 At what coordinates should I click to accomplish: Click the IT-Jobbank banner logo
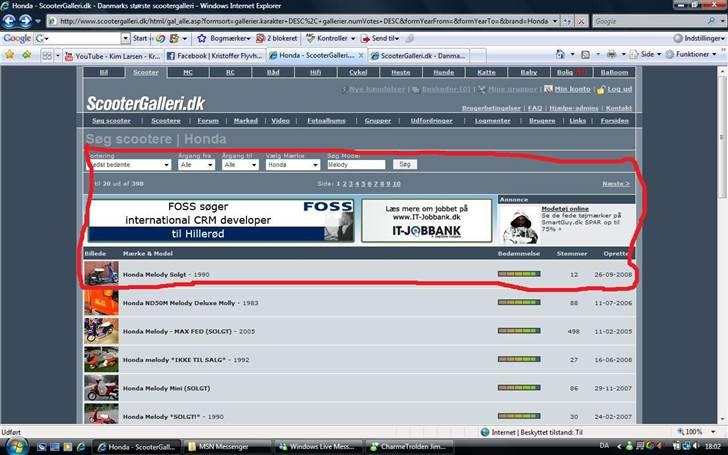tap(424, 230)
